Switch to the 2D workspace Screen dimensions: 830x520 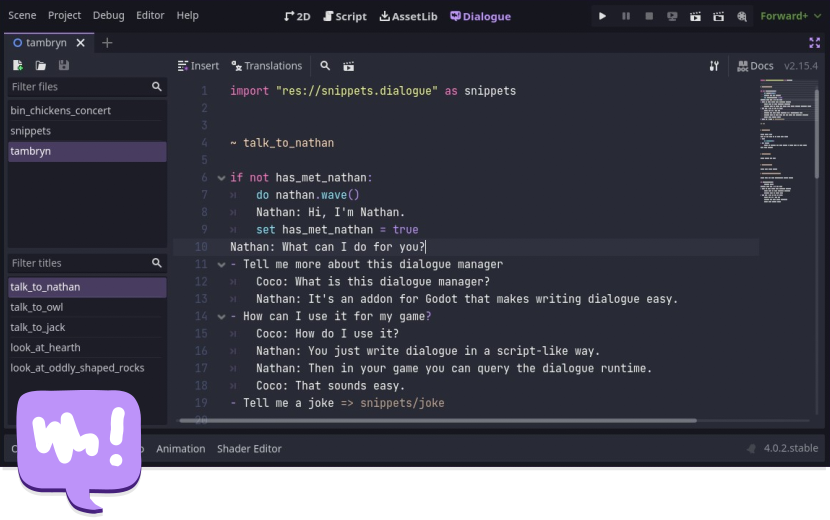click(x=297, y=16)
